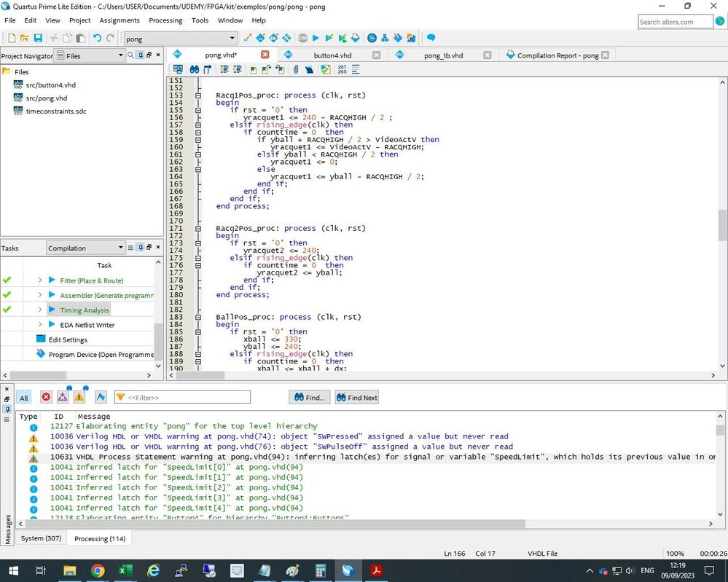
Task: Select the All messages button
Action: (24, 398)
